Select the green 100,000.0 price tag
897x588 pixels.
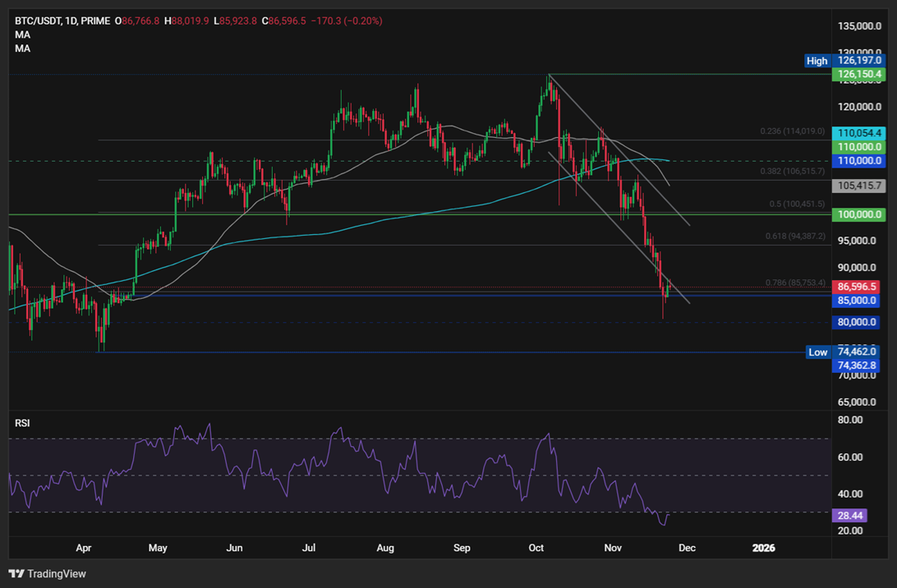857,214
